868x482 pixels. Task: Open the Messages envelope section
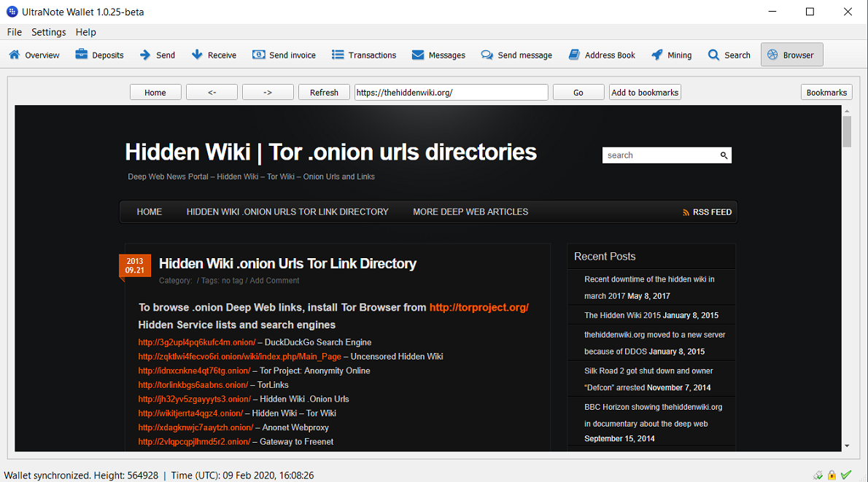[438, 55]
